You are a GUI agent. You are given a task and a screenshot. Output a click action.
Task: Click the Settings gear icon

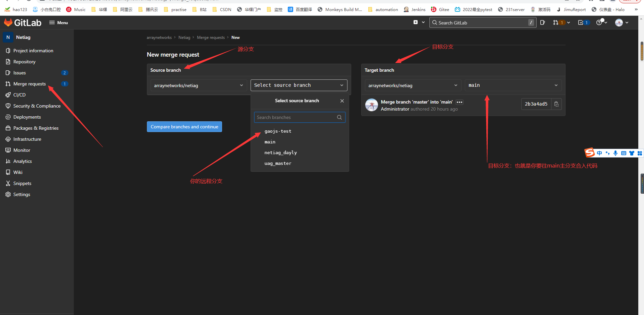(8, 194)
